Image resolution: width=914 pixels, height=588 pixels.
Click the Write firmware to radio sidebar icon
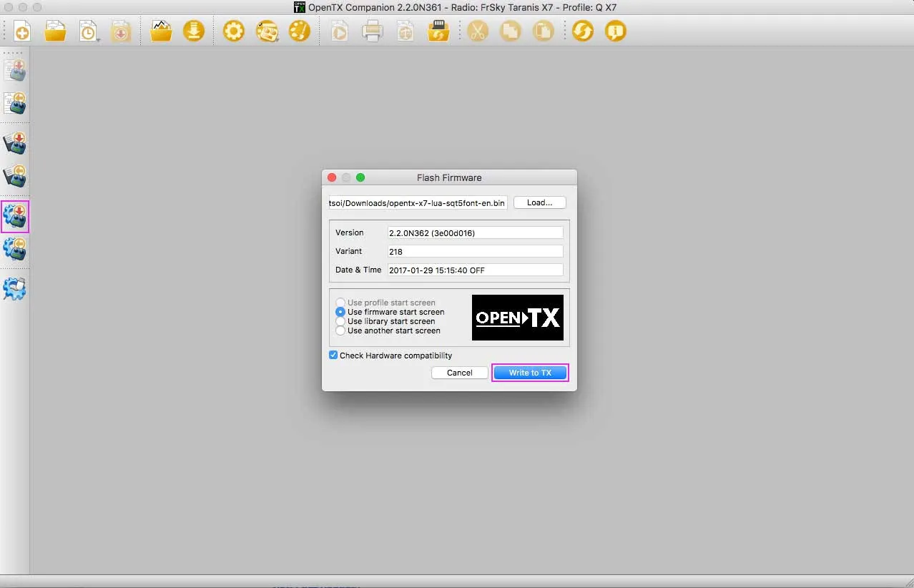[15, 215]
